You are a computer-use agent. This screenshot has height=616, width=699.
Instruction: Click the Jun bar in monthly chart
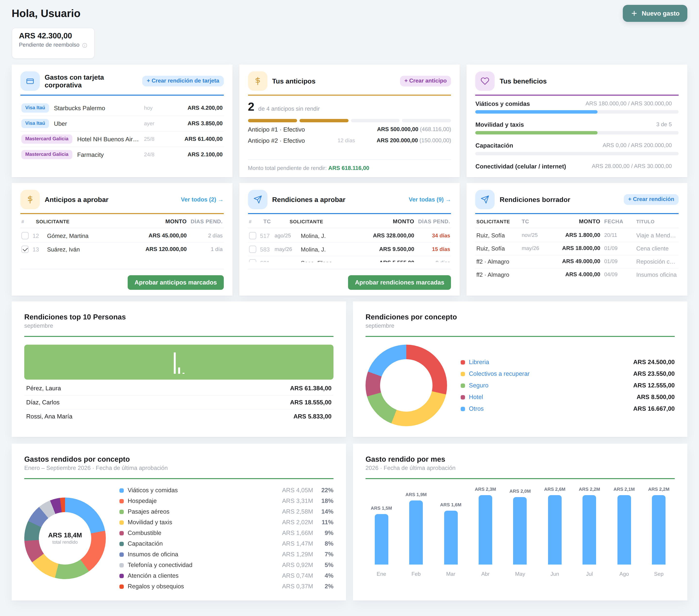click(554, 529)
